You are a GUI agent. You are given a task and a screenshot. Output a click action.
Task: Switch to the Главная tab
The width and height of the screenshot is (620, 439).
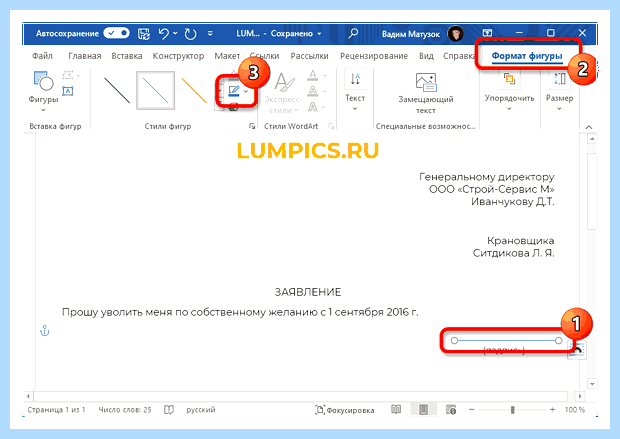(x=85, y=56)
